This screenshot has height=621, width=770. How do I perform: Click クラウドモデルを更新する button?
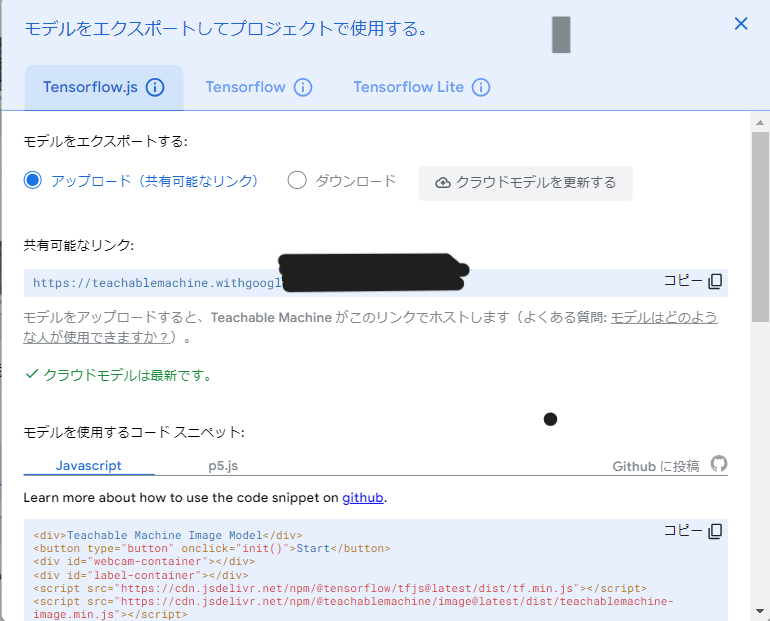525,183
